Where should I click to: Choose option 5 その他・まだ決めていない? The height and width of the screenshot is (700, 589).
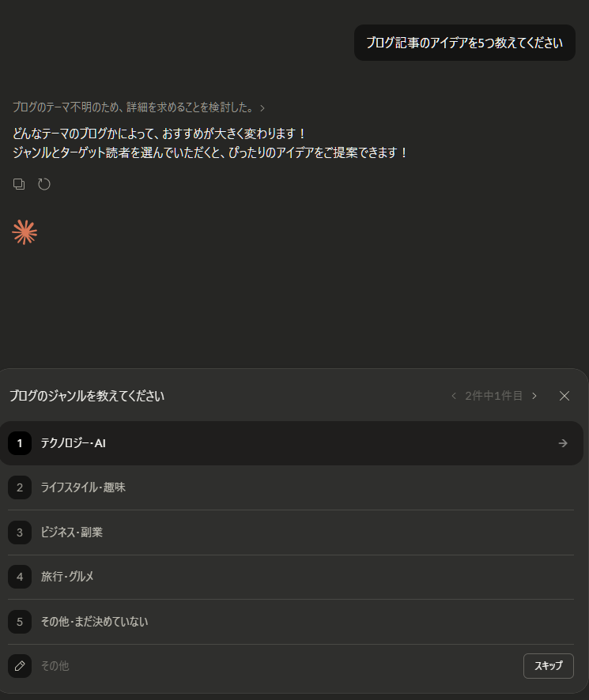[291, 622]
